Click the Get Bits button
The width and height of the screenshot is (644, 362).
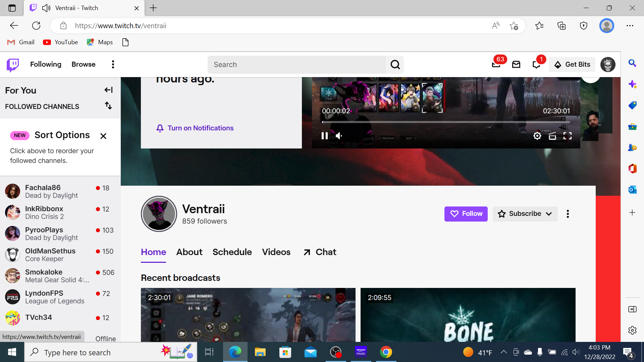pyautogui.click(x=572, y=64)
